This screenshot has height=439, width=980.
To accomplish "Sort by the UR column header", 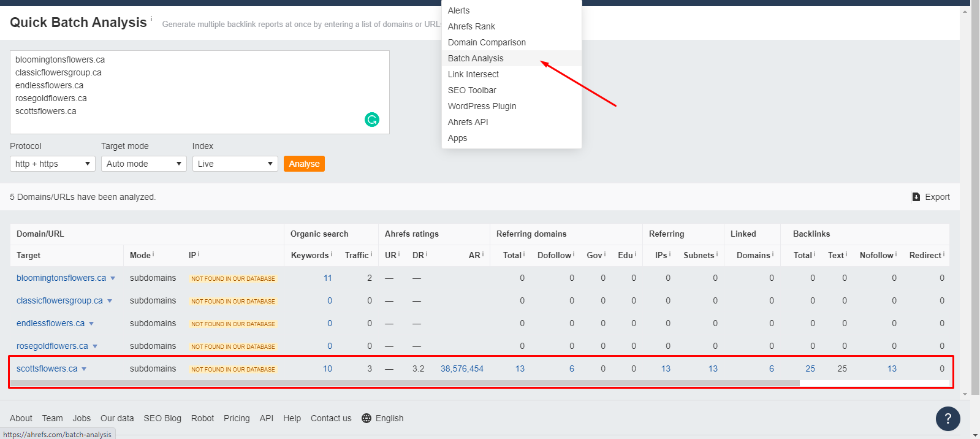I will (390, 255).
